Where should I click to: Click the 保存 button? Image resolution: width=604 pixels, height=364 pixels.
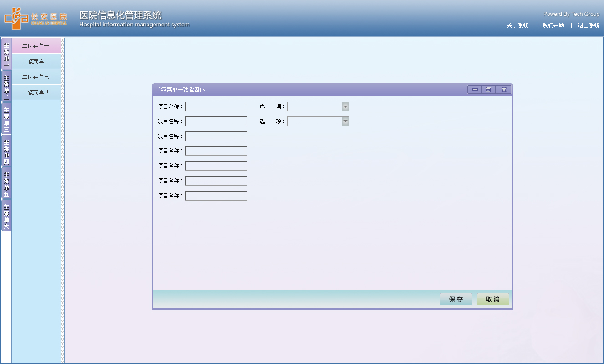pyautogui.click(x=456, y=299)
